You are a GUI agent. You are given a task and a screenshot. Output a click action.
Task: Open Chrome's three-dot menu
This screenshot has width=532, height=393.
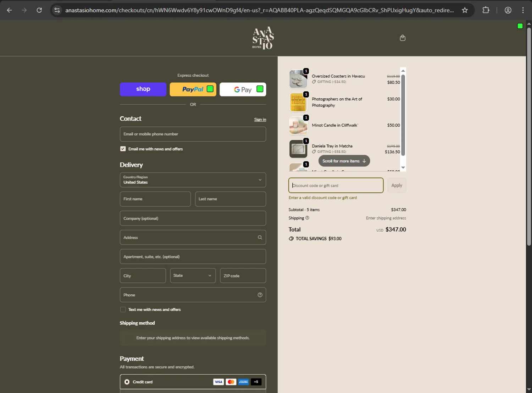point(523,10)
